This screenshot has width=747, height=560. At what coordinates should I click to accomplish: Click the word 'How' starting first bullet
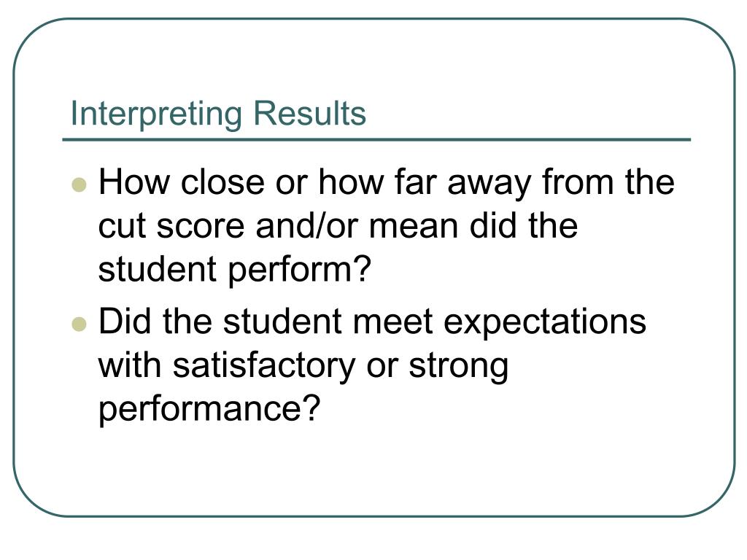(134, 182)
